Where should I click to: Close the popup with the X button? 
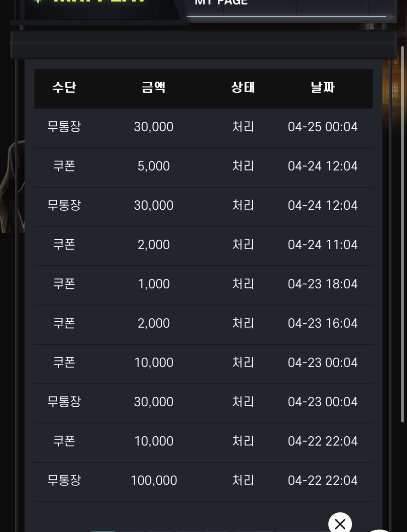click(340, 523)
